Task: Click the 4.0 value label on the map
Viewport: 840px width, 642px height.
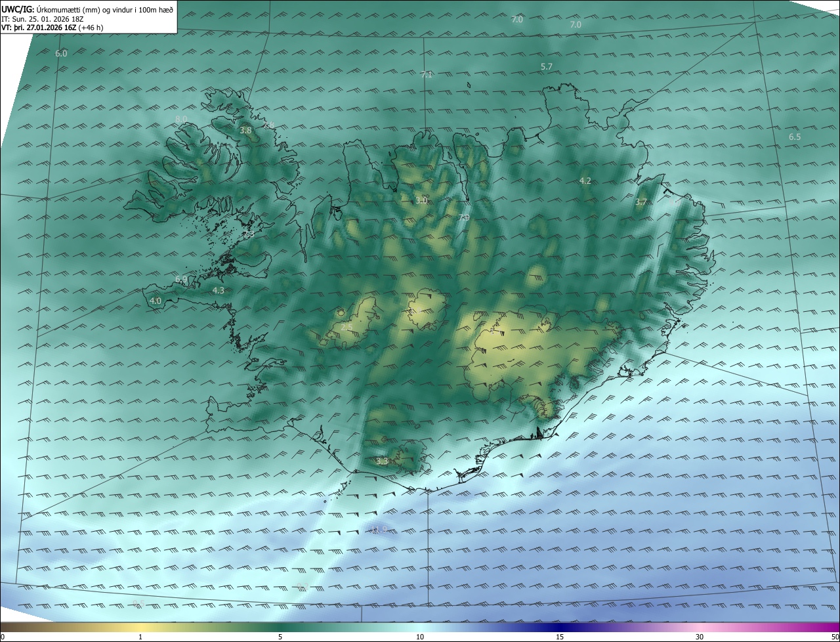Action: [156, 301]
